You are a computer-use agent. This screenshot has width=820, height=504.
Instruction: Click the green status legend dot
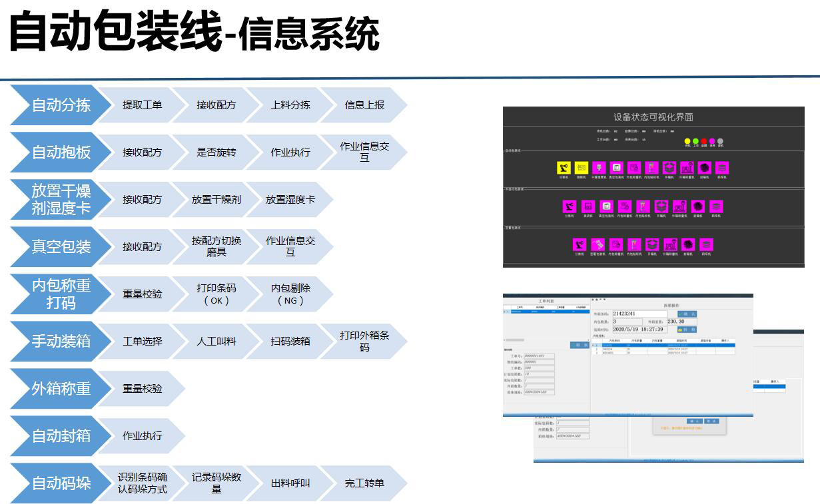point(695,141)
